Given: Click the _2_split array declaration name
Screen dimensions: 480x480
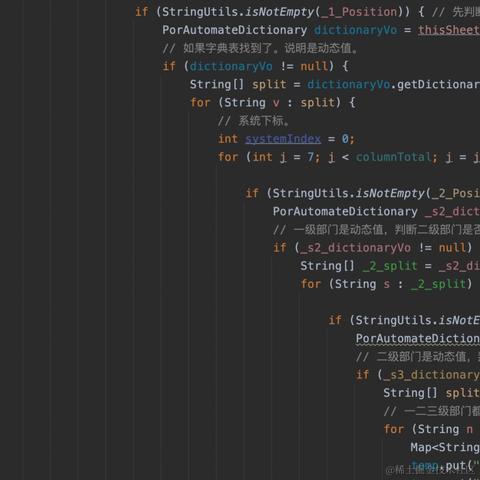Looking at the screenshot, I should click(x=390, y=266).
